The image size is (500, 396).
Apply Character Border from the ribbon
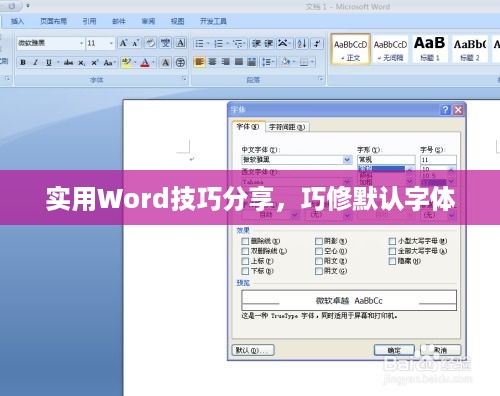pos(180,43)
